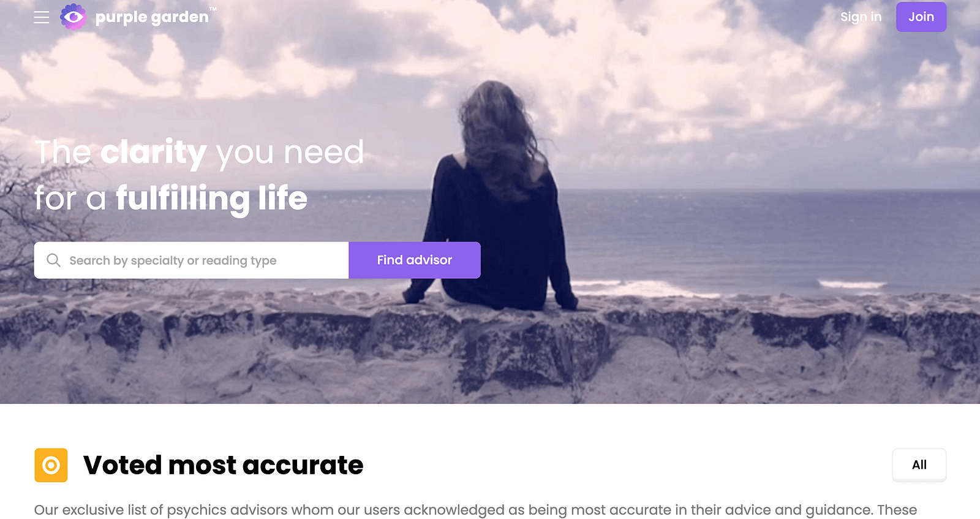Image resolution: width=980 pixels, height=519 pixels.
Task: Open the All advisors button
Action: pyautogui.click(x=919, y=465)
